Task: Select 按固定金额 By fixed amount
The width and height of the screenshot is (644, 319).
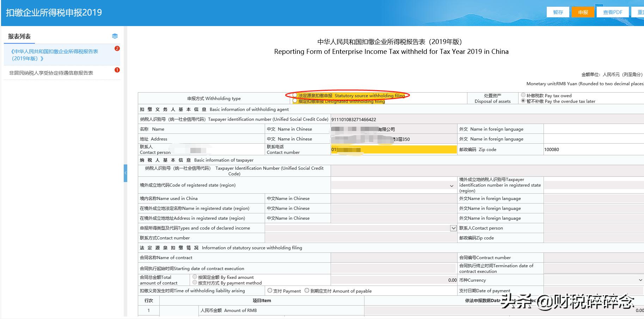Action: [195, 277]
